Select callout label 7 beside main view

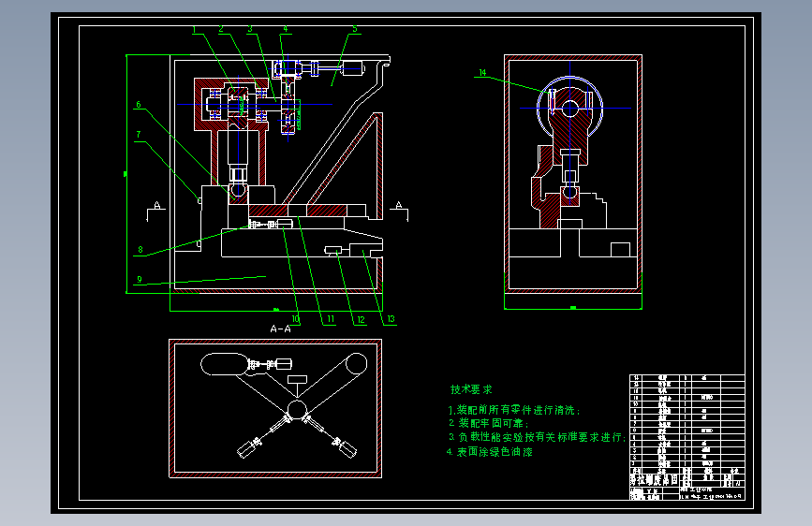[x=139, y=135]
